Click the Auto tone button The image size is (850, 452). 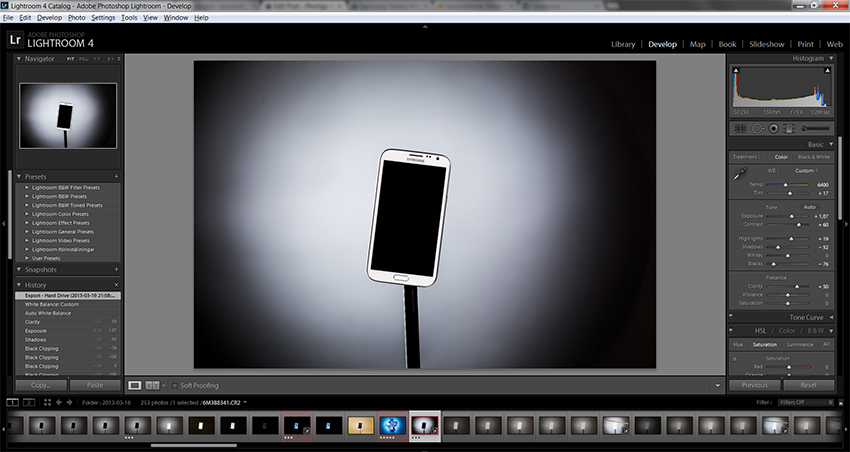click(809, 207)
